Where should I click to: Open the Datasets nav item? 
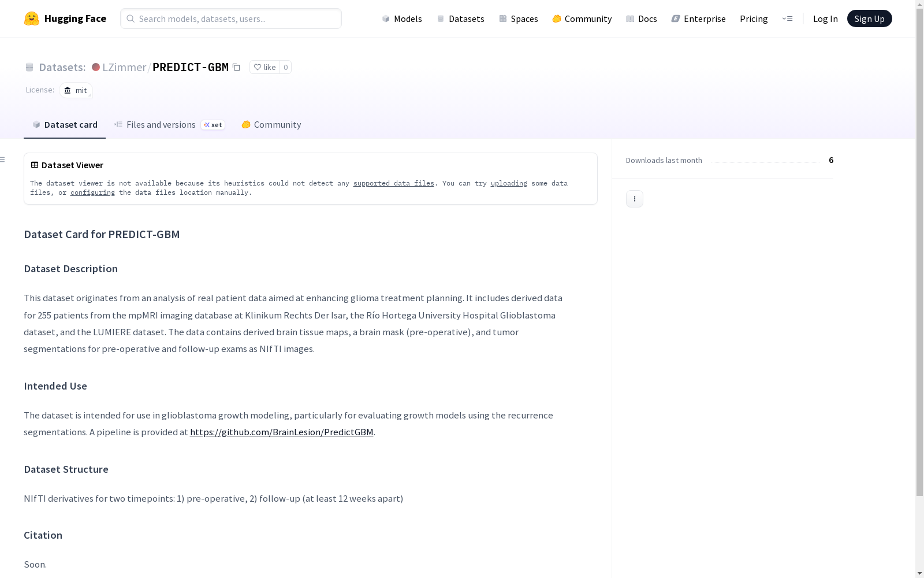(x=460, y=18)
